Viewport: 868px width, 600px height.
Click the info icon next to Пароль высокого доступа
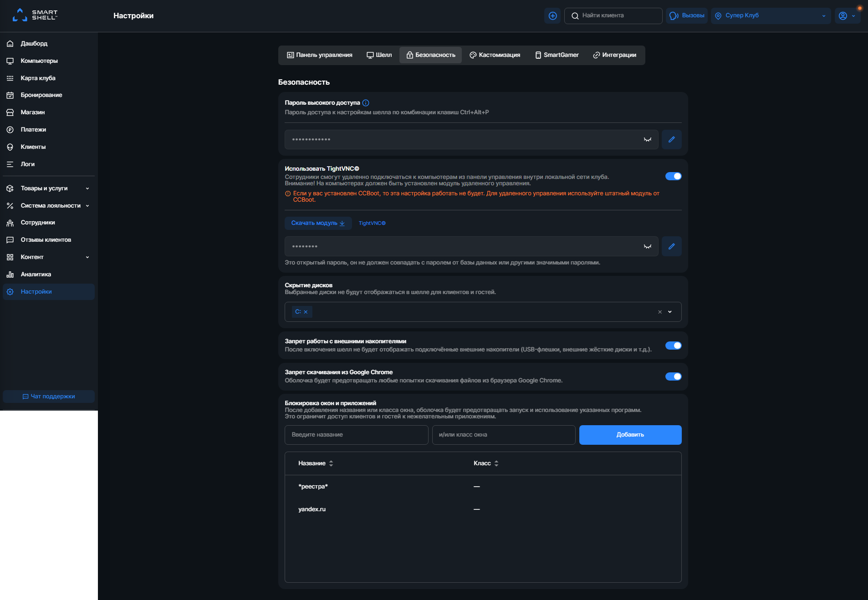click(366, 103)
